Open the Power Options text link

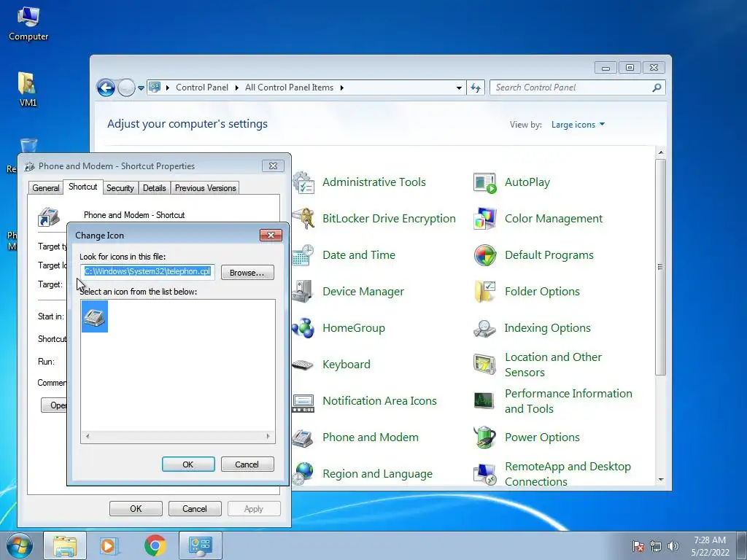click(542, 437)
